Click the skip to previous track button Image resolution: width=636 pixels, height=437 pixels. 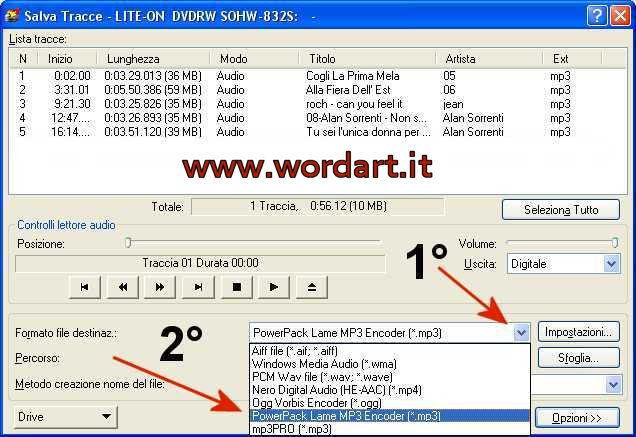pyautogui.click(x=84, y=287)
